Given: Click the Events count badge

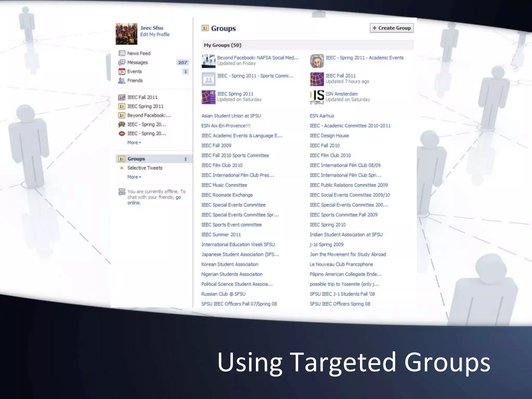Looking at the screenshot, I should pos(185,72).
